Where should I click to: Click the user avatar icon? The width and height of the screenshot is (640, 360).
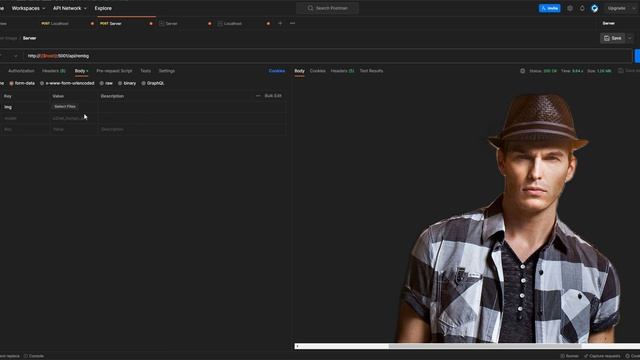595,8
